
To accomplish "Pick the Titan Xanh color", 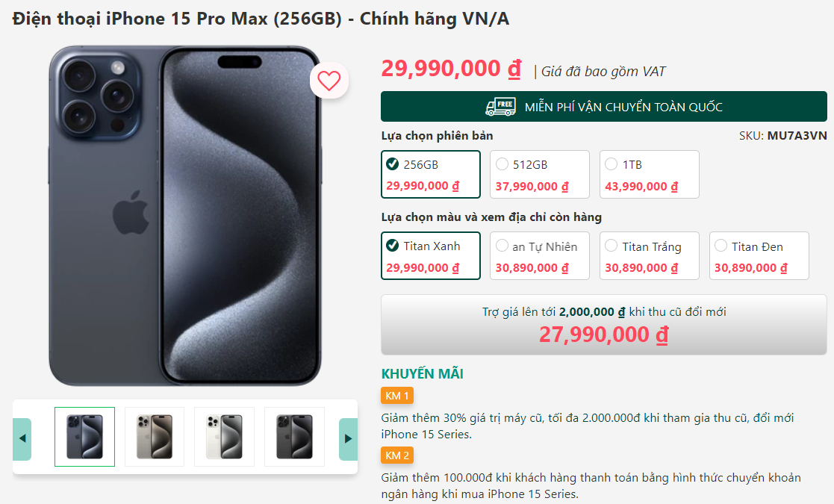I will [431, 255].
